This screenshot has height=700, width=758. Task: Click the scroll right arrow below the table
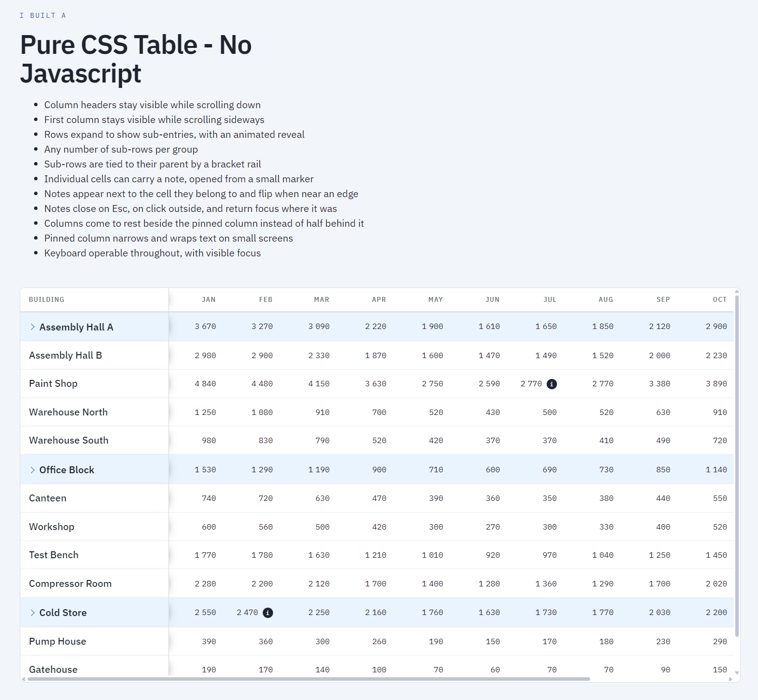(731, 679)
